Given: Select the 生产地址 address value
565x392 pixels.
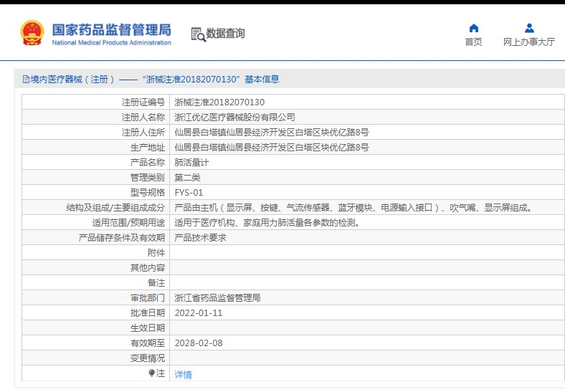Looking at the screenshot, I should (x=271, y=148).
